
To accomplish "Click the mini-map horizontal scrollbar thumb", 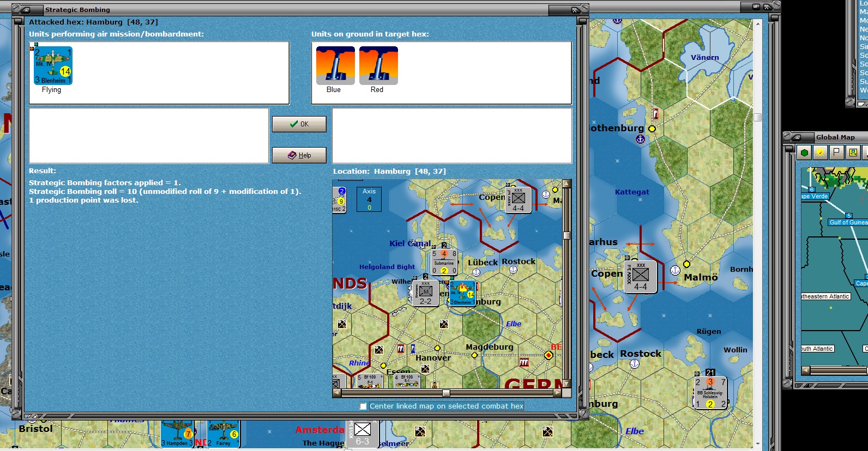I will [x=446, y=393].
